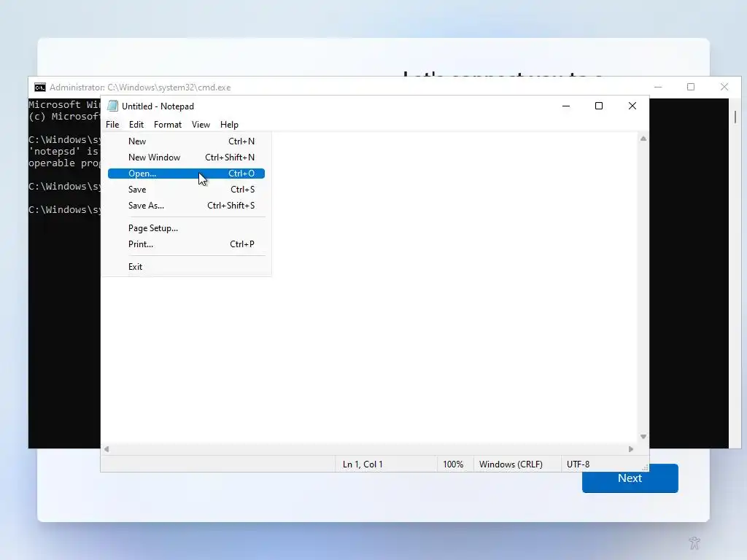Select Exit in the File menu
The height and width of the screenshot is (560, 747).
point(186,267)
